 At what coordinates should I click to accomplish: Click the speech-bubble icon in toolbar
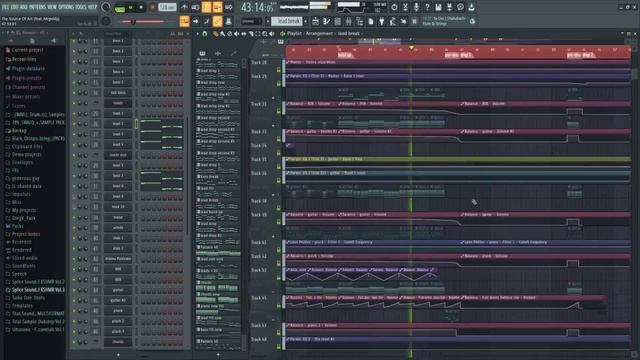point(460,7)
